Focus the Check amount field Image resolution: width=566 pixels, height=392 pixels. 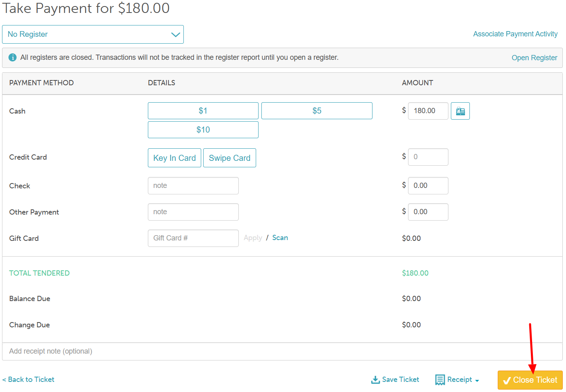(x=428, y=185)
